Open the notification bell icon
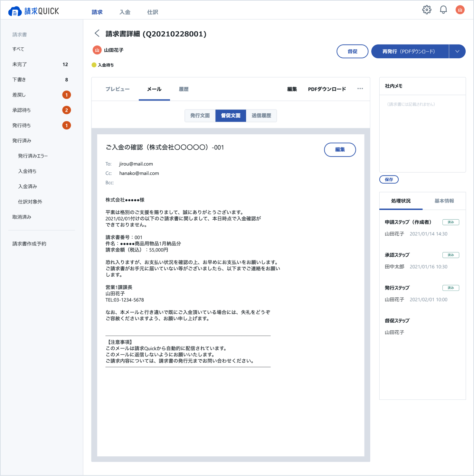Screen dimensions: 474x476 443,10
